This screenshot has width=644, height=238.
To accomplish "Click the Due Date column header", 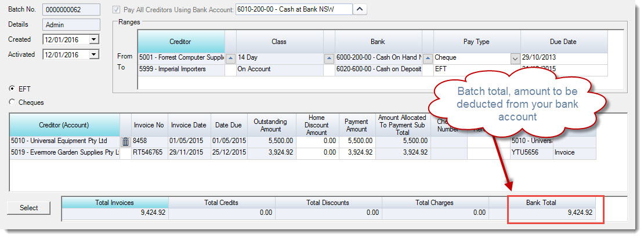I will coord(564,42).
